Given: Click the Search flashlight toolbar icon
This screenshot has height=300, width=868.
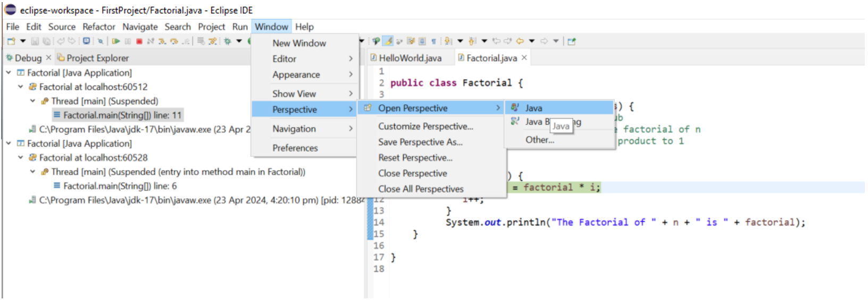Looking at the screenshot, I should pos(376,41).
